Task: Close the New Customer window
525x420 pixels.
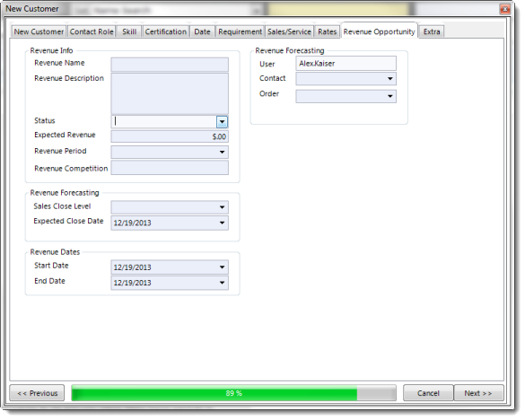Action: [x=504, y=9]
